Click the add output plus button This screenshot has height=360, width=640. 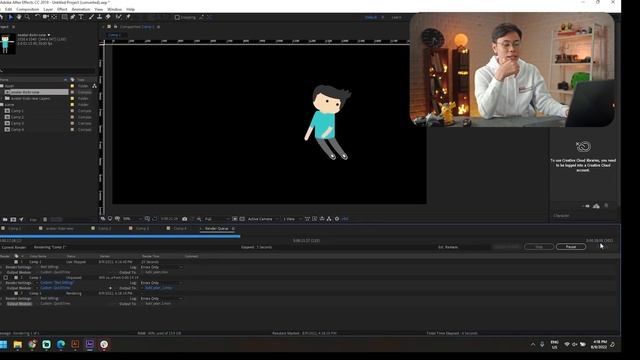(110, 288)
